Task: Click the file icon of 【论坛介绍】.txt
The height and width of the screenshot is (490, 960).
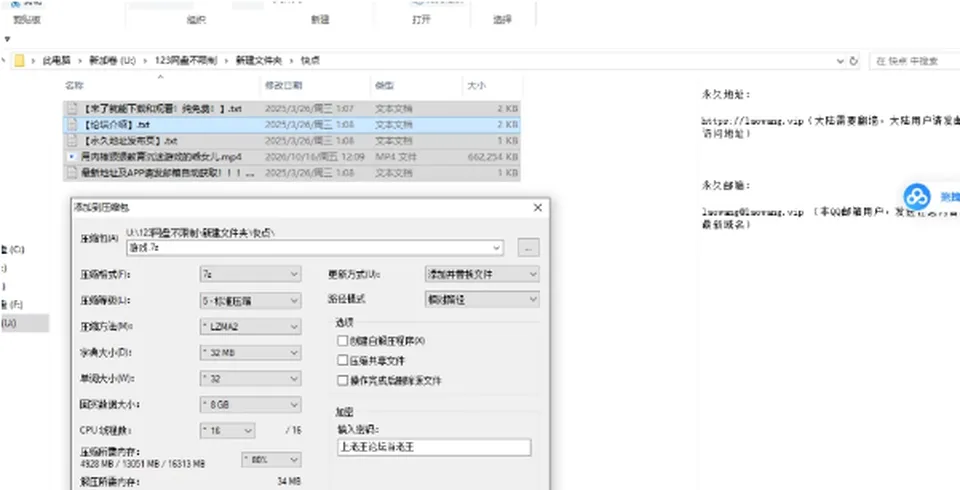Action: (72, 124)
